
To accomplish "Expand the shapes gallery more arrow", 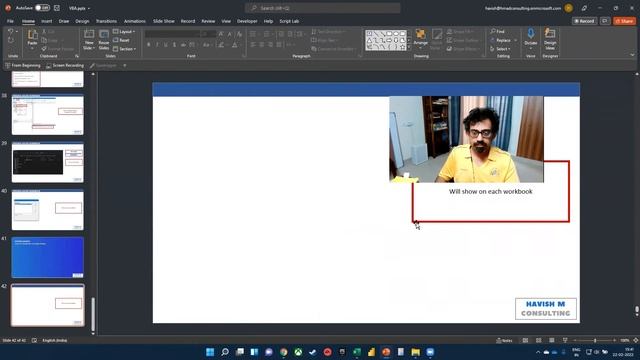I will pos(409,48).
